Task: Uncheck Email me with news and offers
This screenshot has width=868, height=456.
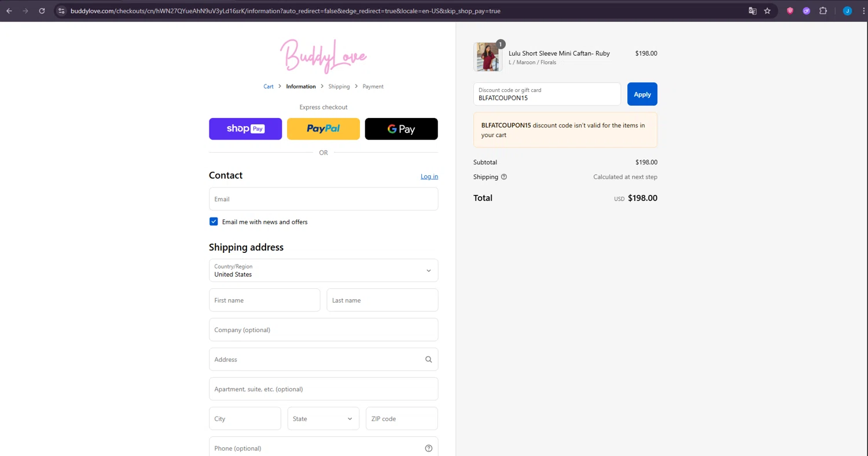Action: [x=214, y=222]
